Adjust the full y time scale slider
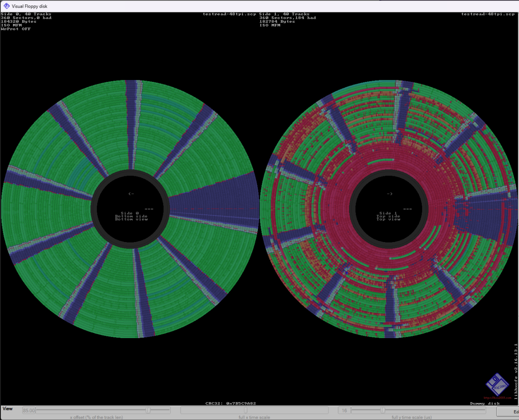Image resolution: width=519 pixels, height=420 pixels. [x=418, y=410]
